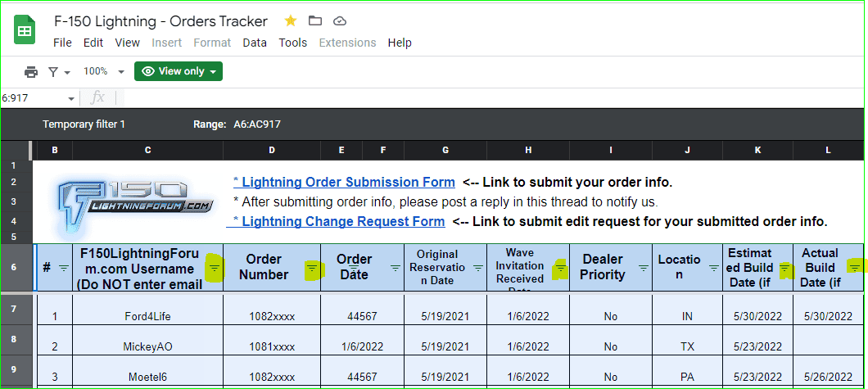Open the File menu
The image size is (868, 389).
[62, 43]
